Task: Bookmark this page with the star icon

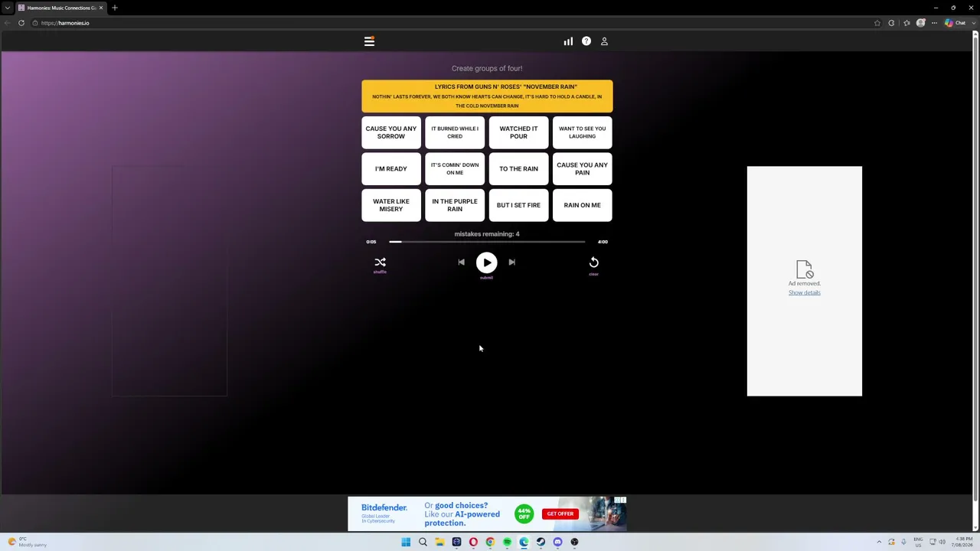Action: pyautogui.click(x=877, y=23)
